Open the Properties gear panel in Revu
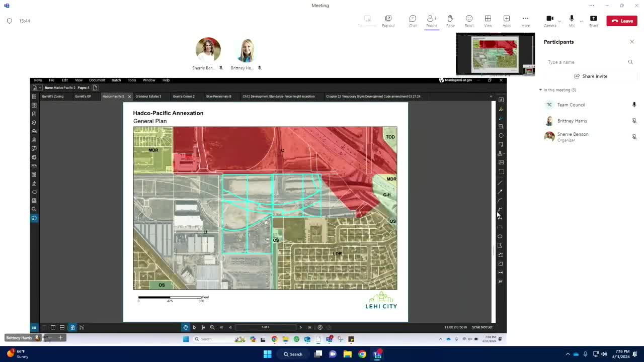This screenshot has height=362, width=644. (x=34, y=157)
